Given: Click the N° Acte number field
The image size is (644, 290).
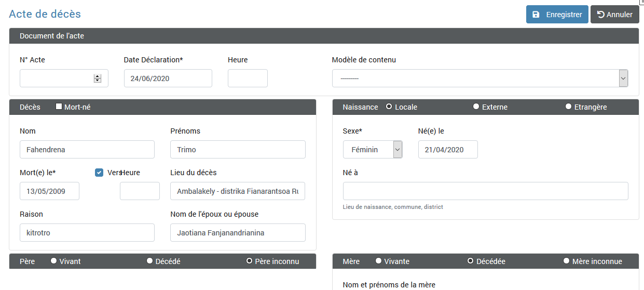Looking at the screenshot, I should (x=64, y=78).
